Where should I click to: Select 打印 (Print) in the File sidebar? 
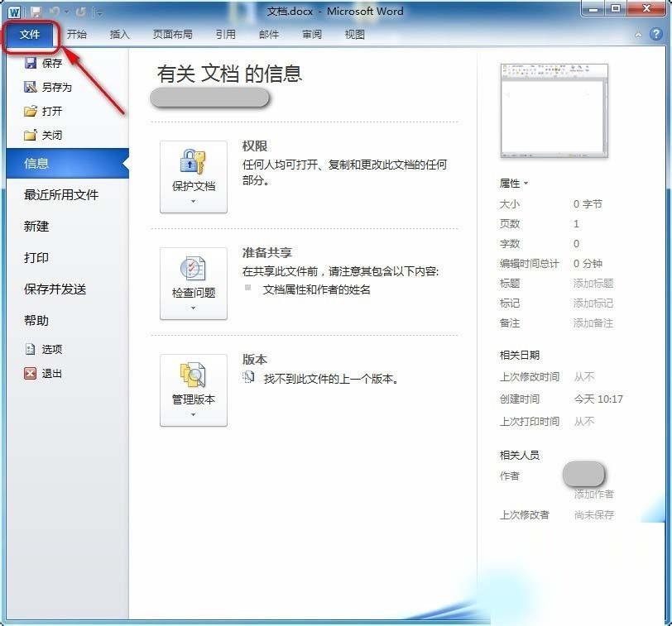[35, 257]
